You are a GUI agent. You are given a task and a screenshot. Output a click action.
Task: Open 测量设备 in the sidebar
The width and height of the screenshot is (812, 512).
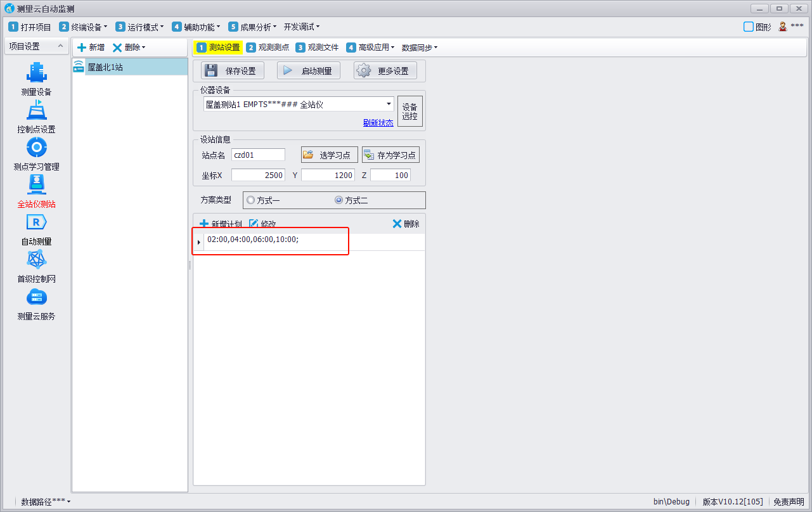click(x=36, y=74)
